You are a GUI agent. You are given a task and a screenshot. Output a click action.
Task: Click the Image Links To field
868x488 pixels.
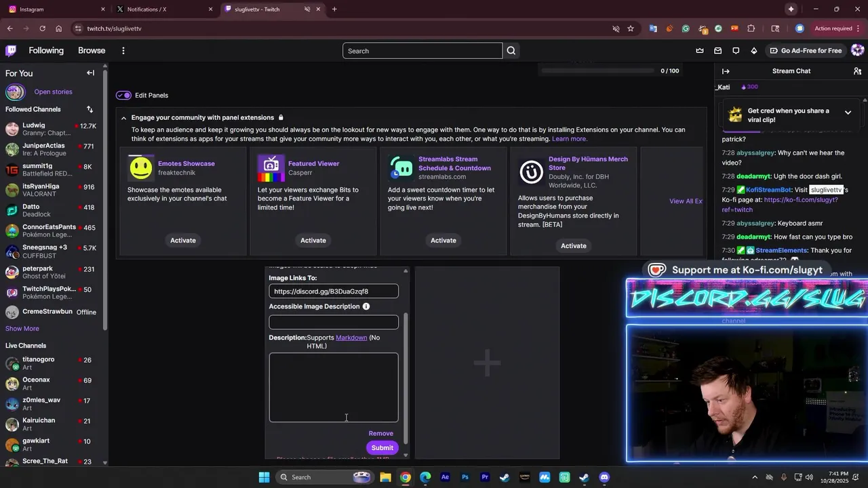[x=334, y=291]
